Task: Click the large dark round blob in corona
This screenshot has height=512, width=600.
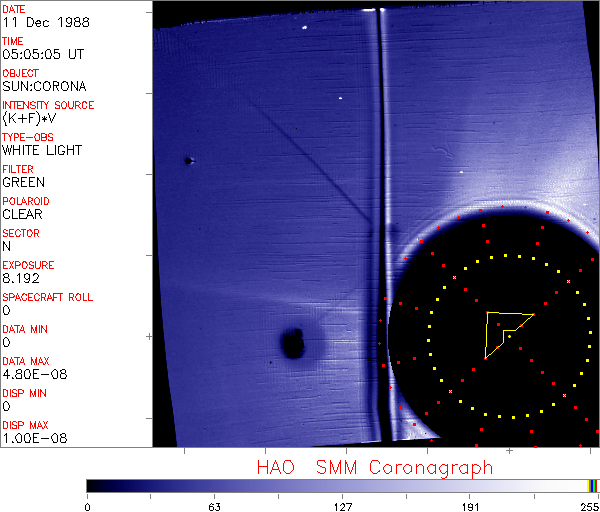Action: click(292, 343)
